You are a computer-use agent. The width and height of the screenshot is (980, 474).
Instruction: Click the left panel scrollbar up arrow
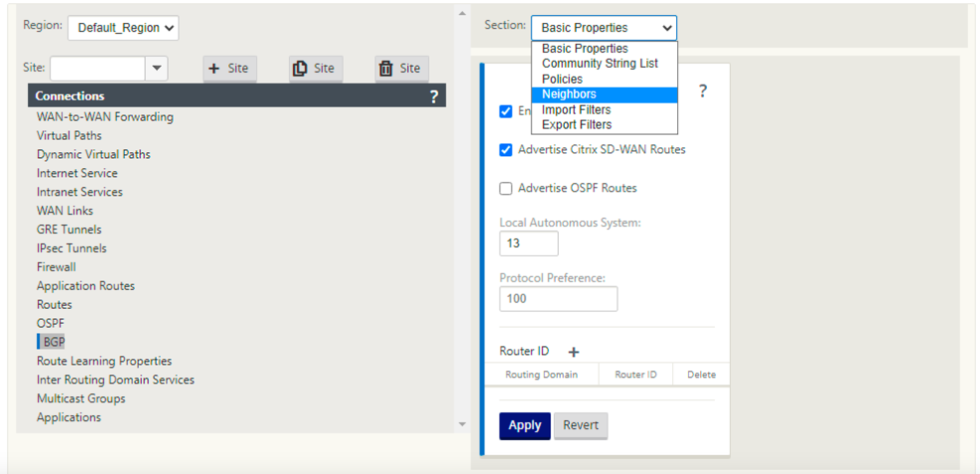pos(463,13)
